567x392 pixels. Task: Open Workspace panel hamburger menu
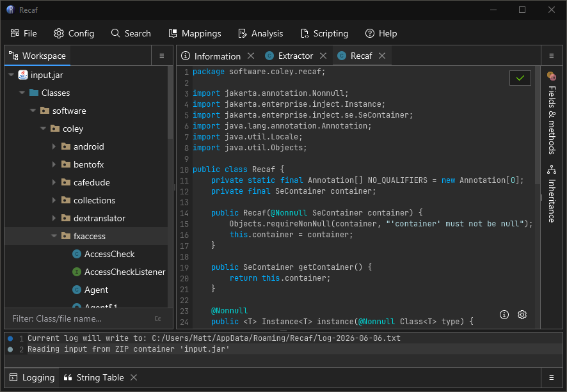click(162, 56)
